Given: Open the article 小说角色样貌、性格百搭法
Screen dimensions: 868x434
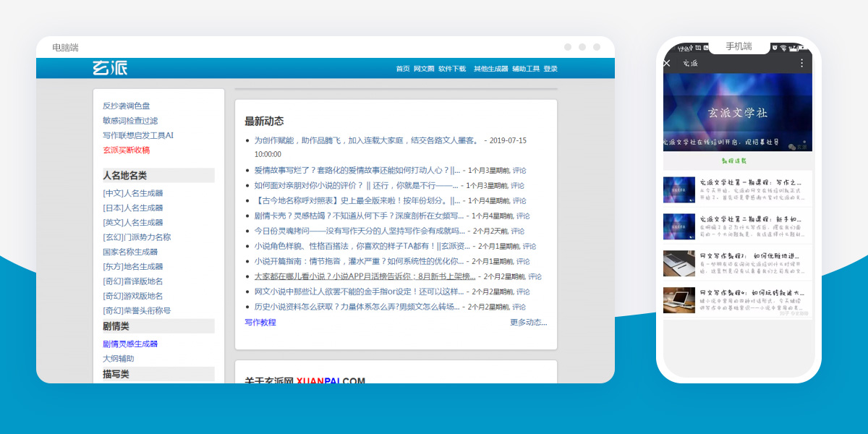Looking at the screenshot, I should click(362, 246).
